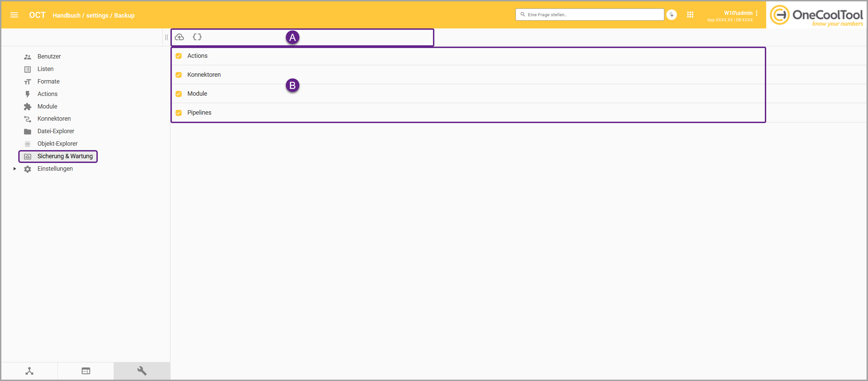Screen dimensions: 868x381
Task: Open the user options three-dot menu
Action: (x=757, y=13)
